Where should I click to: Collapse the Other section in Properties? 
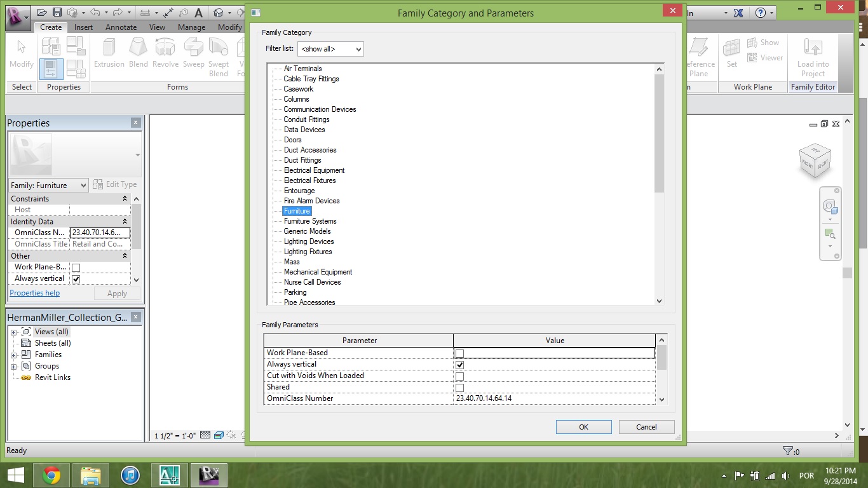pos(125,256)
